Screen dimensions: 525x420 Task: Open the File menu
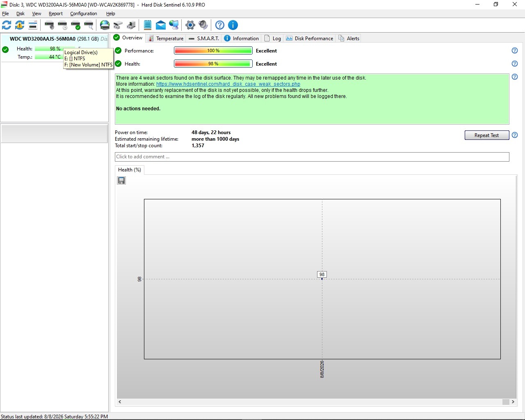coord(5,14)
